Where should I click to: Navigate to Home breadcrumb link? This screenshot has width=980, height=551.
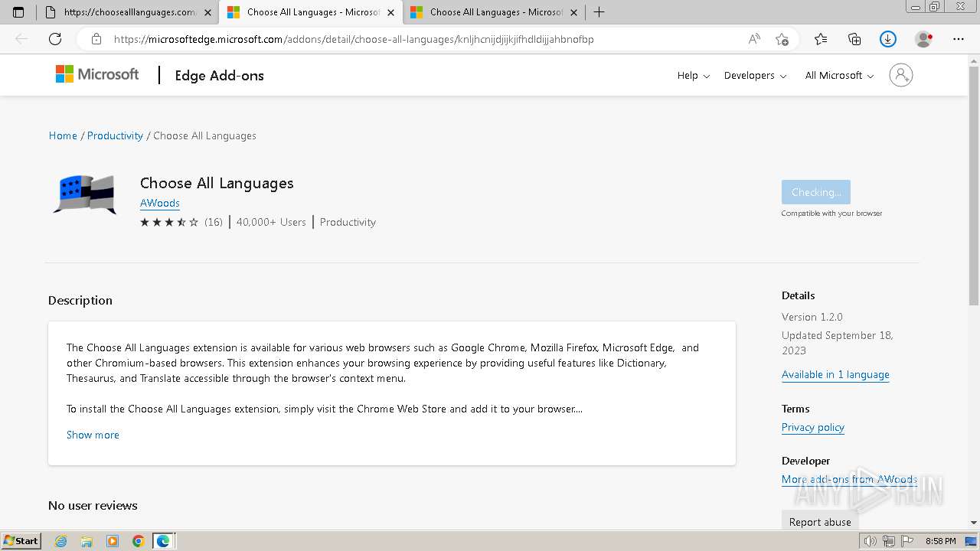point(63,135)
